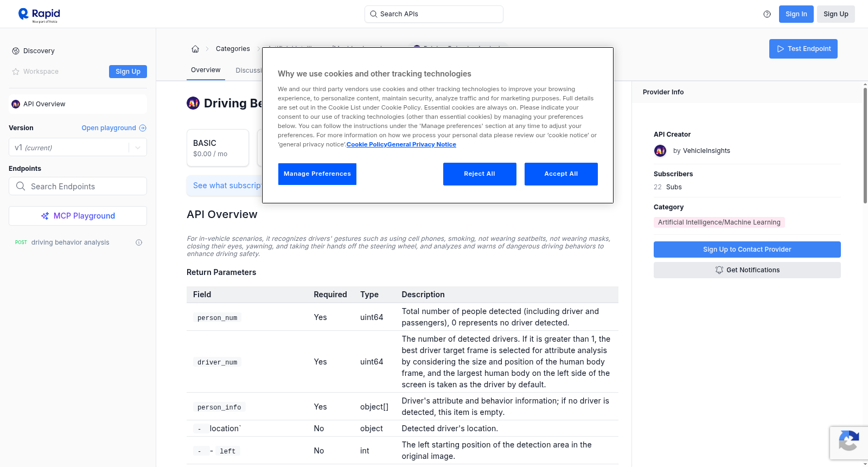Viewport: 868px width, 467px height.
Task: Click the magnifier icon in Search Endpoints
Action: tap(21, 186)
